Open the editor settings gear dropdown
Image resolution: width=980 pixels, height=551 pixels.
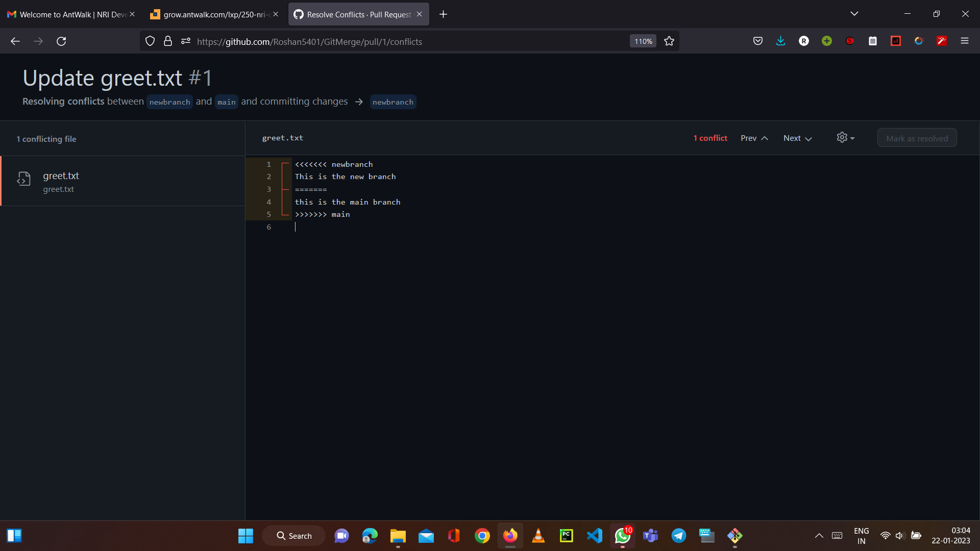pyautogui.click(x=845, y=138)
